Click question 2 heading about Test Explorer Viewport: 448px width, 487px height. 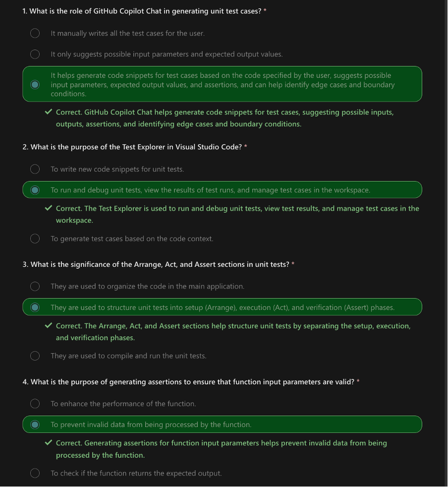[135, 147]
